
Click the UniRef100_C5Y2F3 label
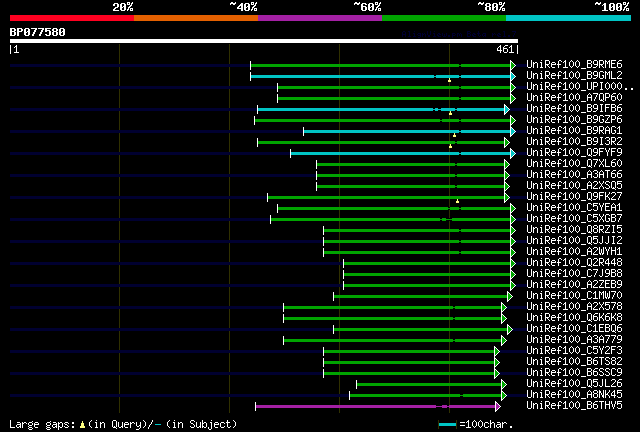574,351
